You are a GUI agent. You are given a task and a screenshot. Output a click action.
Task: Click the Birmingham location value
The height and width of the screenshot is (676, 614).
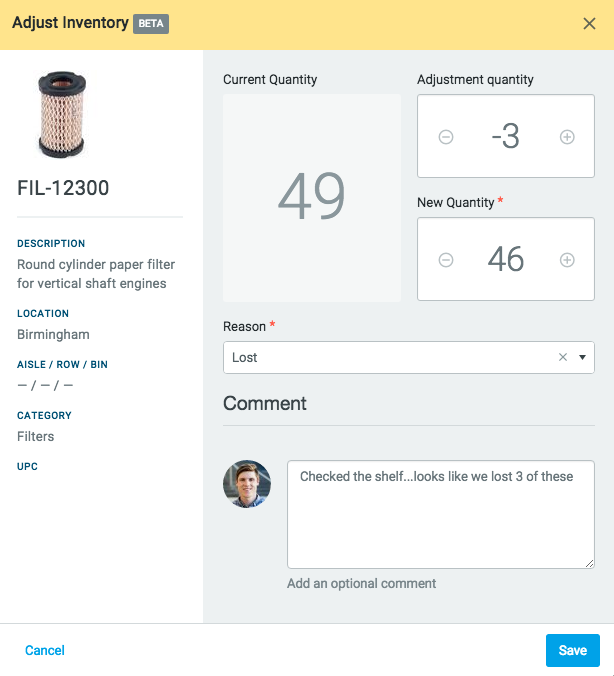pos(53,334)
